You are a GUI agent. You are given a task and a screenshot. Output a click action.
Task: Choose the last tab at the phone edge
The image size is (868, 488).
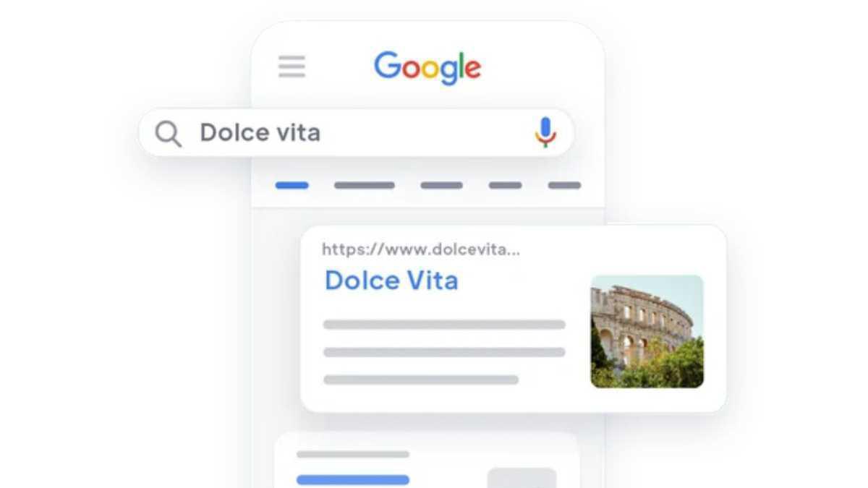pos(564,186)
